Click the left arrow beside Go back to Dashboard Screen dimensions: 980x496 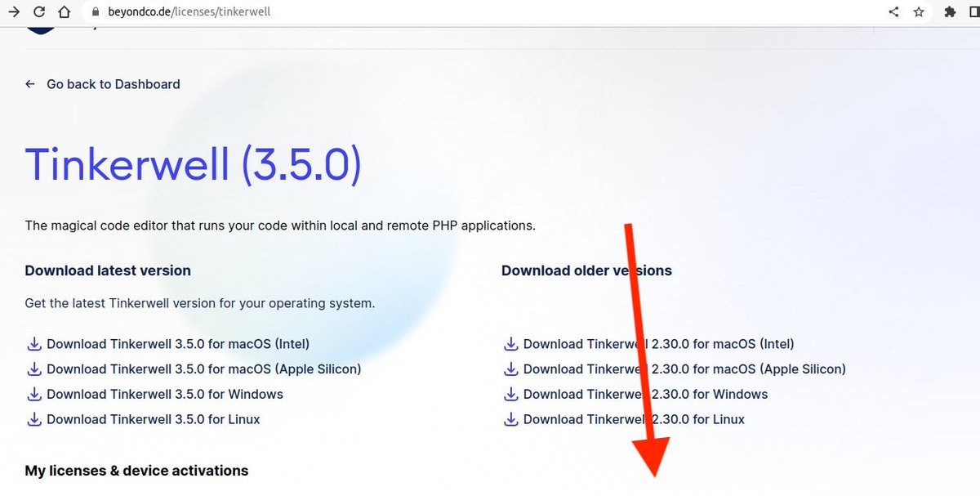(x=30, y=84)
